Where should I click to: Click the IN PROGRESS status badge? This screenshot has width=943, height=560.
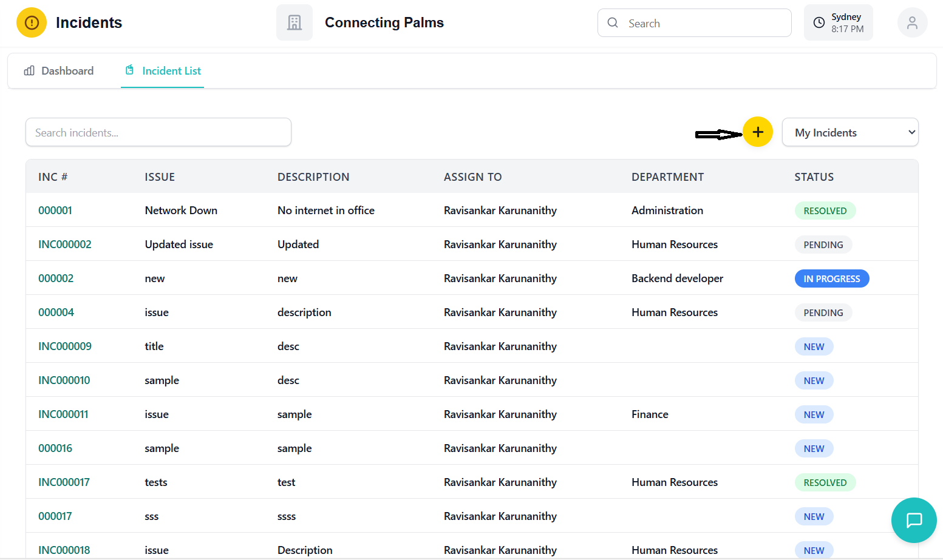click(831, 278)
